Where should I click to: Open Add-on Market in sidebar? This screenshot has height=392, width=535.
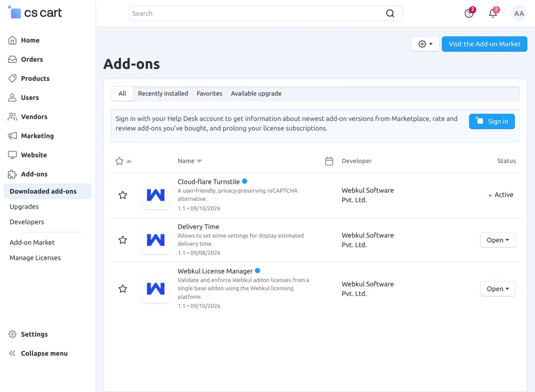[x=32, y=243]
